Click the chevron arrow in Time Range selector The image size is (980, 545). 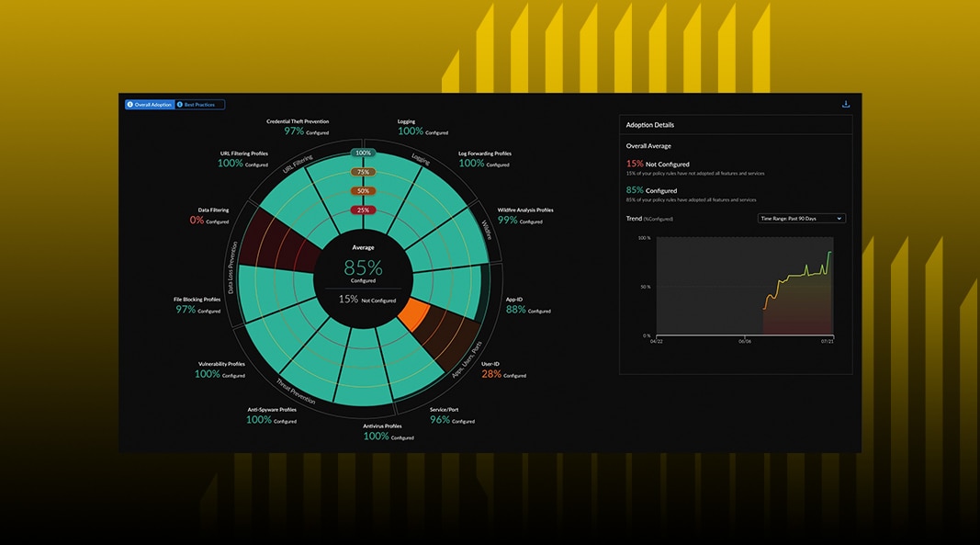(x=839, y=219)
